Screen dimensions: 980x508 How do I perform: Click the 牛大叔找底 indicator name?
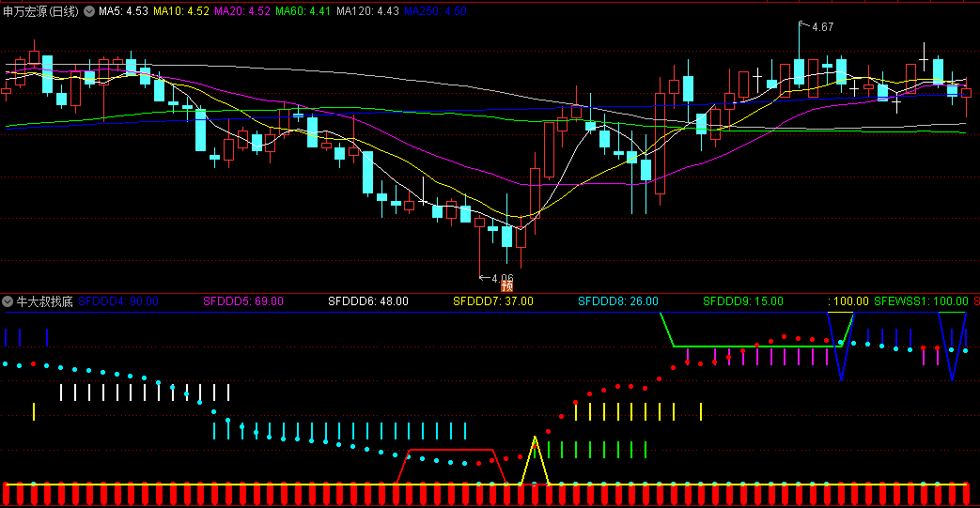(44, 301)
